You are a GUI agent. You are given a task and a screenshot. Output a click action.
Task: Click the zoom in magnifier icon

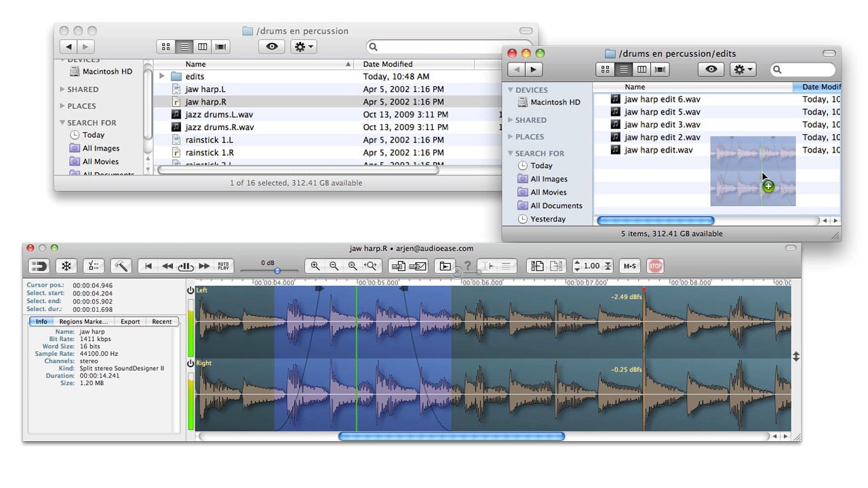pyautogui.click(x=315, y=266)
